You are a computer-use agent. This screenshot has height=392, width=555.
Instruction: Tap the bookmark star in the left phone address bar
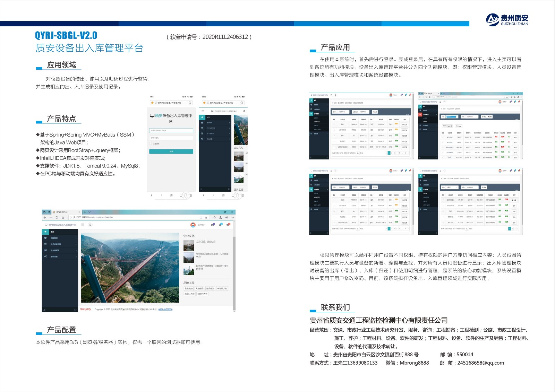(152, 103)
